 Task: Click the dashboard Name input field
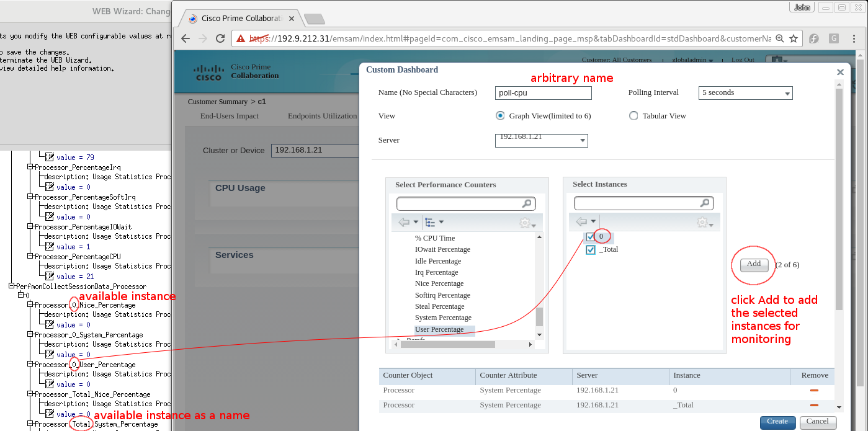(544, 93)
